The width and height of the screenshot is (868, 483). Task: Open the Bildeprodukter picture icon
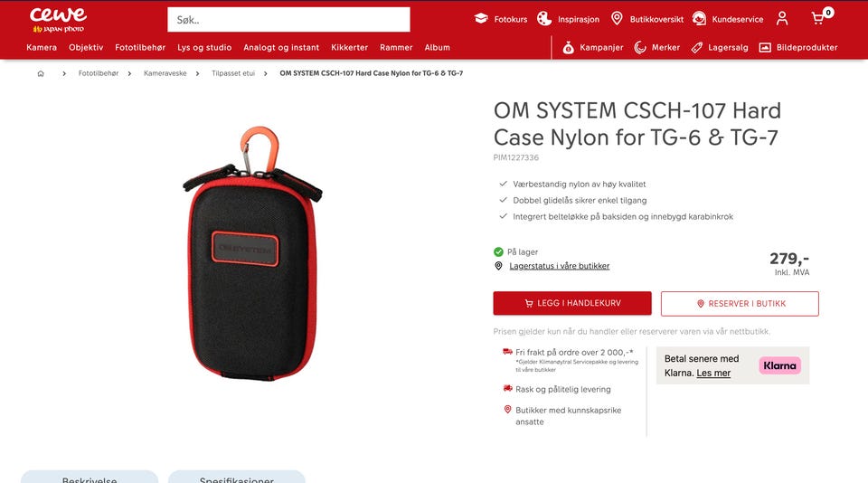coord(765,48)
